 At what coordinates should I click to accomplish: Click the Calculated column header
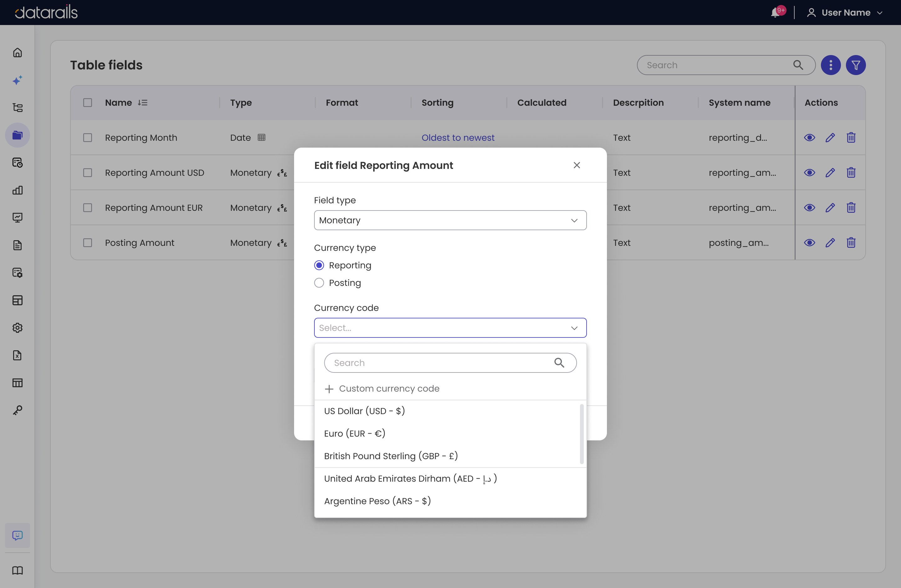click(542, 103)
